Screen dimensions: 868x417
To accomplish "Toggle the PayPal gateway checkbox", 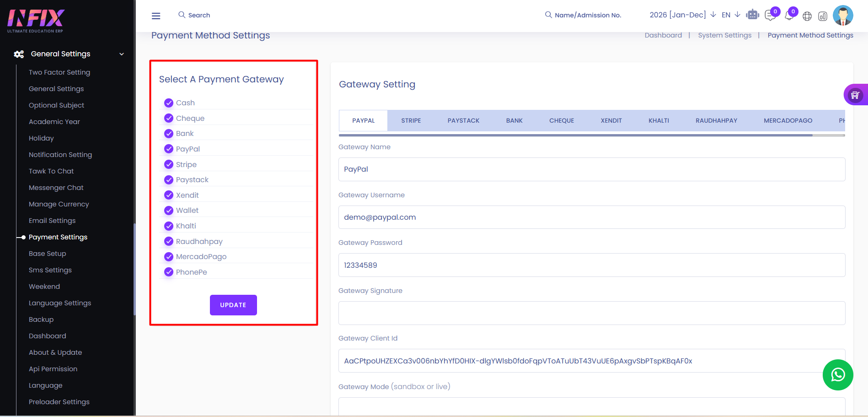I will (x=169, y=149).
